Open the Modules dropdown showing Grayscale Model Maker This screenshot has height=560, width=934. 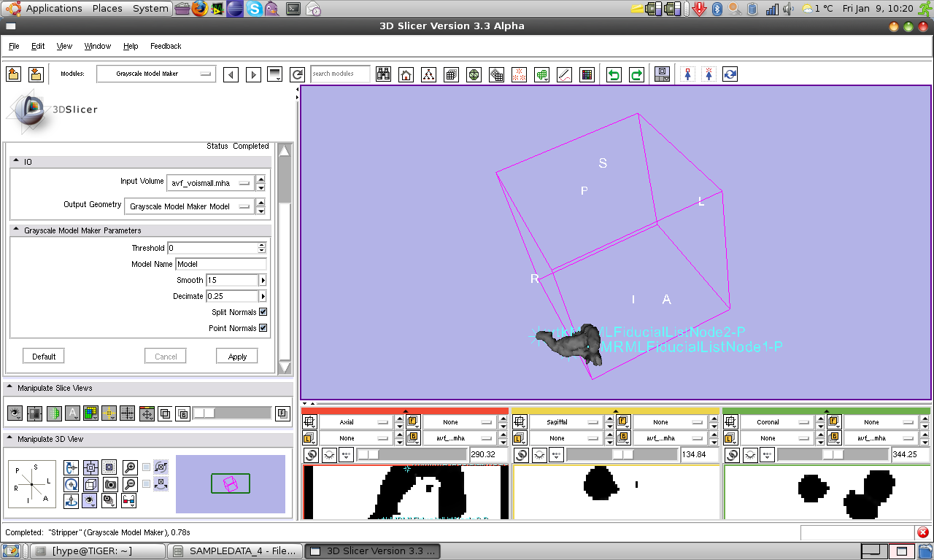[x=155, y=74]
